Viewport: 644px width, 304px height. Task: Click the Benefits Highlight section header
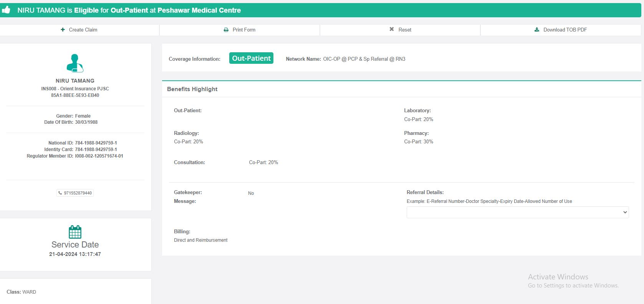tap(192, 89)
